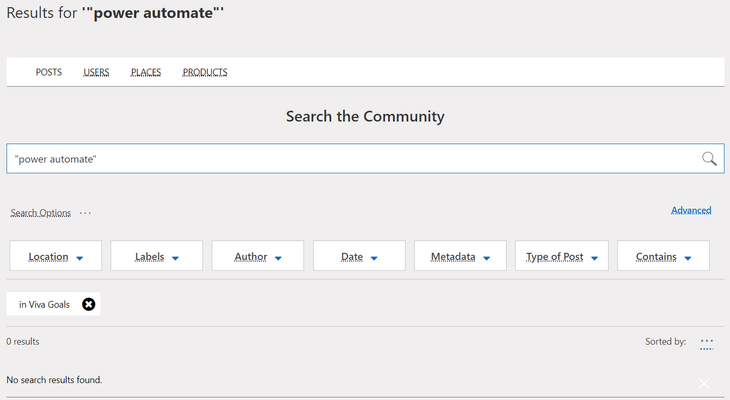Switch to the PLACES tab
This screenshot has width=730, height=400.
coord(146,72)
